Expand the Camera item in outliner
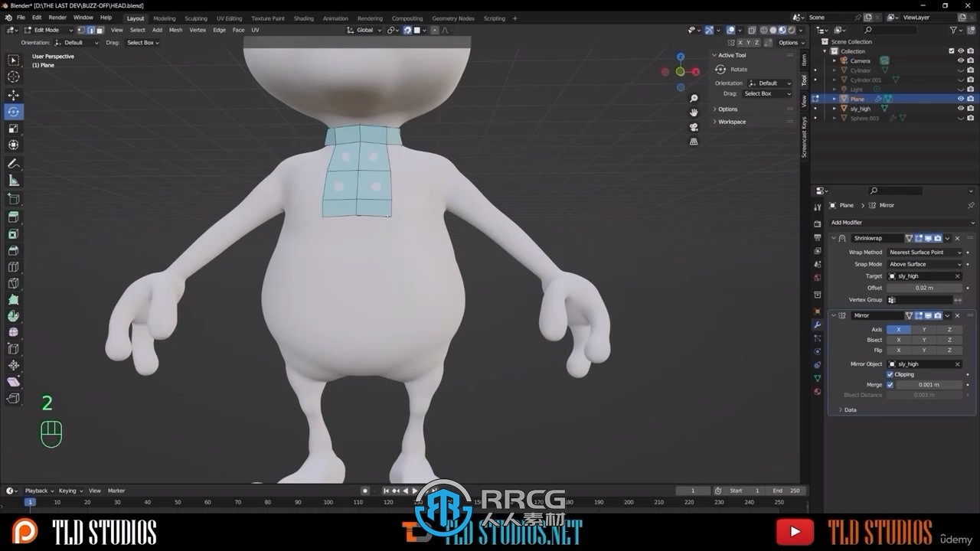Viewport: 980px width, 551px height. click(835, 60)
